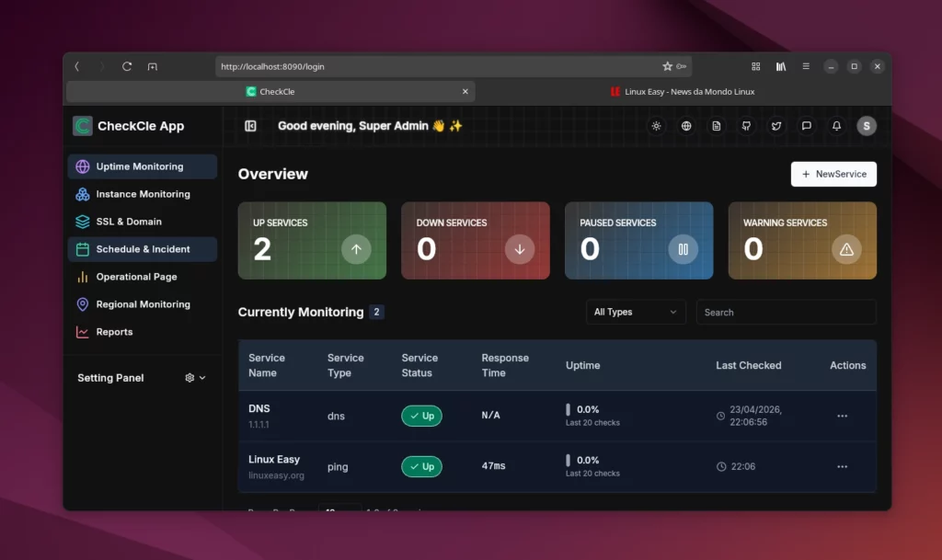Open the chat message icon
The height and width of the screenshot is (560, 942).
tap(807, 126)
